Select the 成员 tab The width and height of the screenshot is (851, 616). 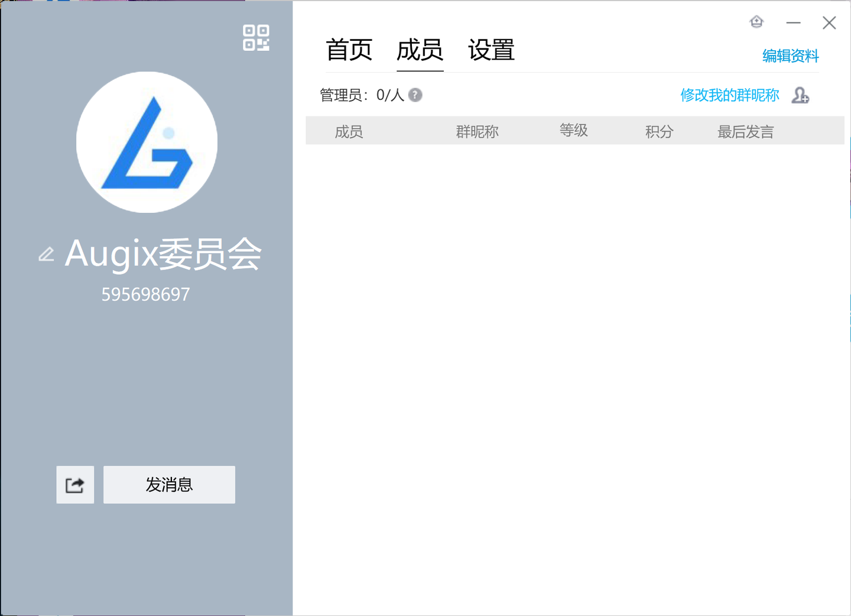pyautogui.click(x=420, y=50)
